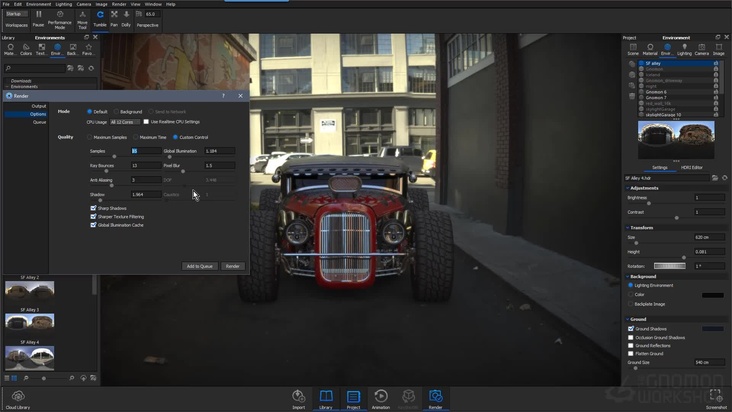The height and width of the screenshot is (412, 732).
Task: Click the Background Color swatch
Action: click(x=713, y=295)
